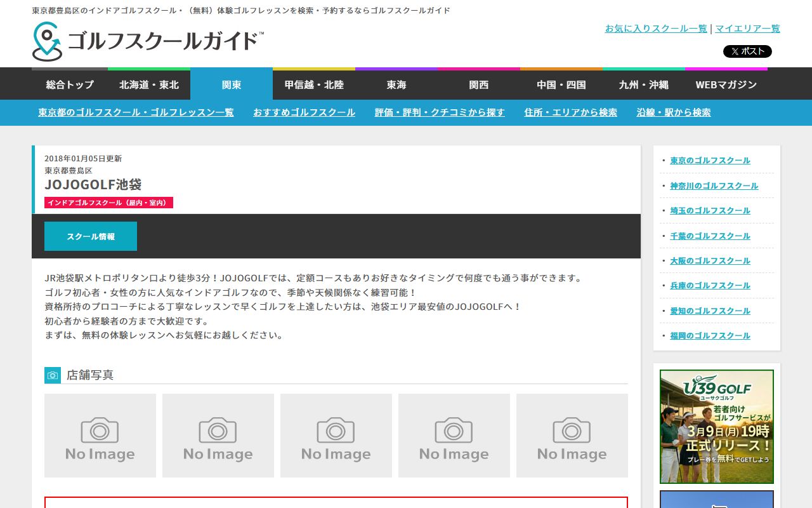812x508 pixels.
Task: Select the 総合トップ navigation tab
Action: (x=70, y=84)
